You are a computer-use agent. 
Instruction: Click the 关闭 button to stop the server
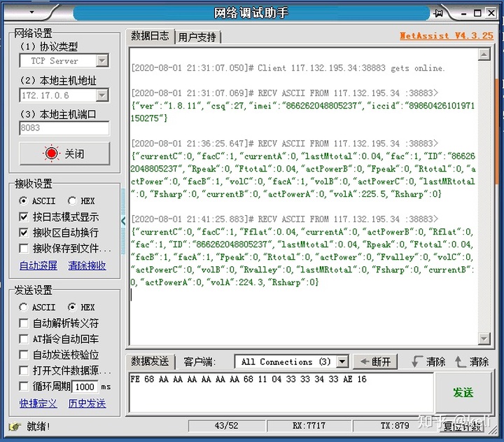point(64,153)
